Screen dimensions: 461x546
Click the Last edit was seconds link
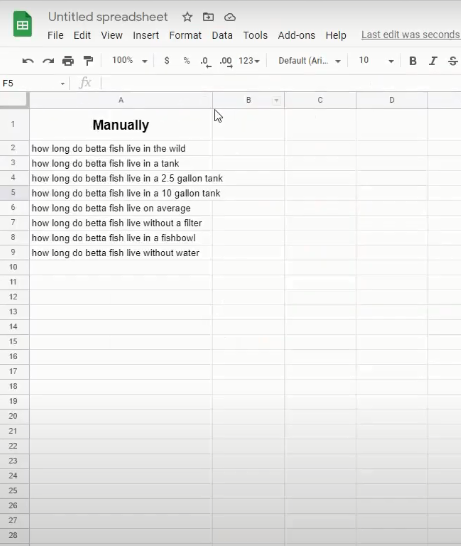click(411, 34)
